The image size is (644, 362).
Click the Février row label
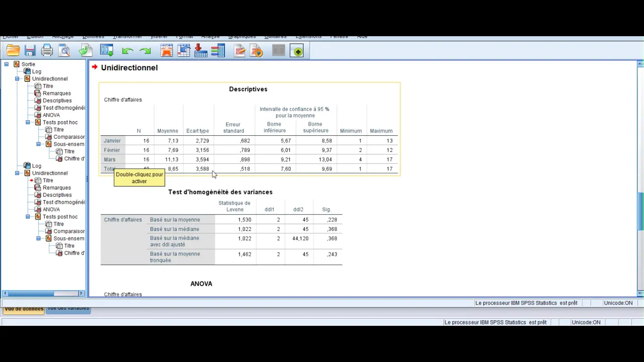tap(112, 150)
